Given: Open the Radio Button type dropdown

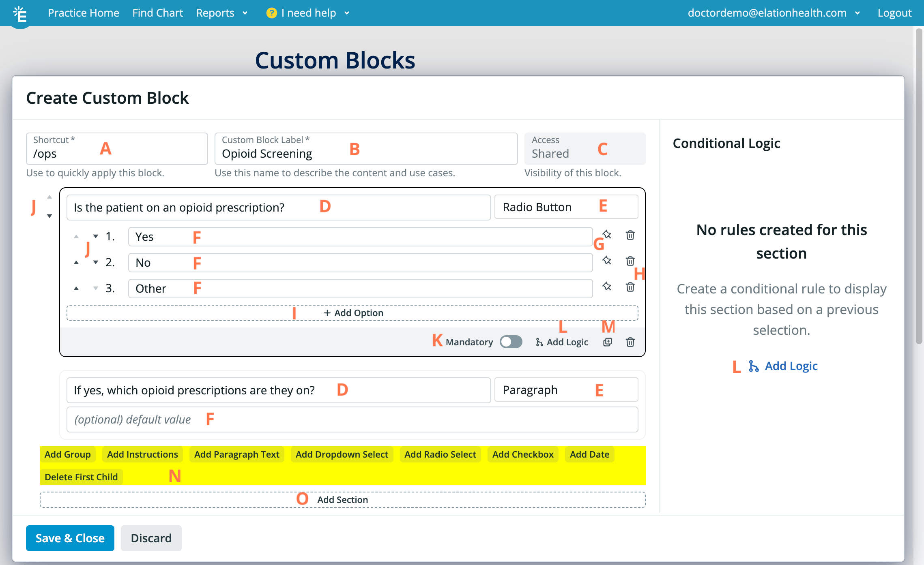Looking at the screenshot, I should tap(566, 207).
